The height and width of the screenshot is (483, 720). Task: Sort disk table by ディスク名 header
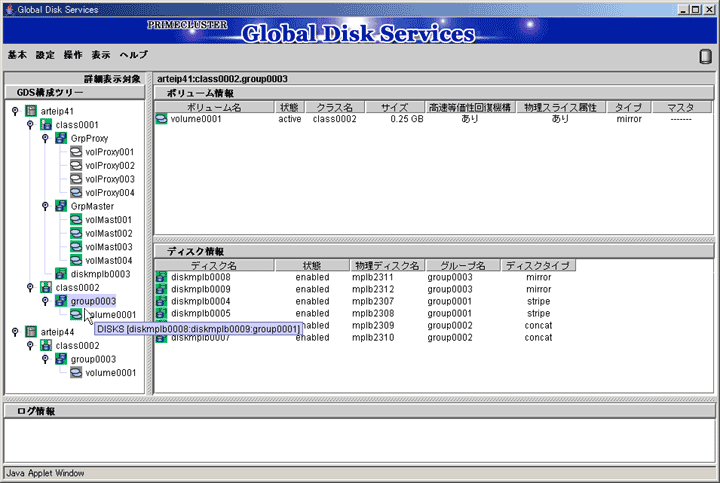pyautogui.click(x=214, y=265)
